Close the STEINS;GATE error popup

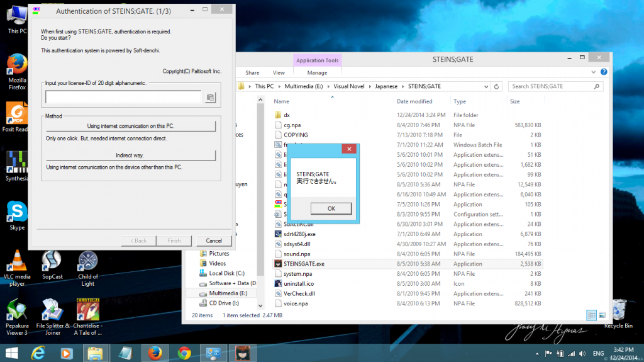coord(349,149)
